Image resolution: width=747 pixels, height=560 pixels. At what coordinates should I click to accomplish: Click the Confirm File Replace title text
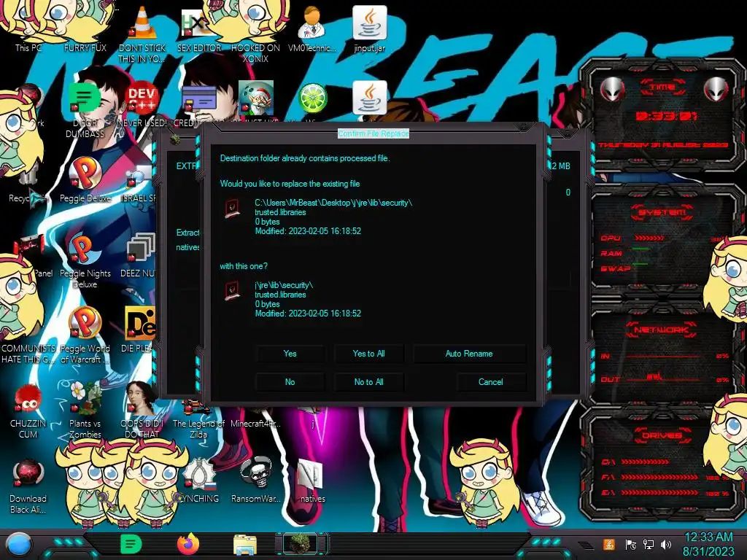(373, 133)
